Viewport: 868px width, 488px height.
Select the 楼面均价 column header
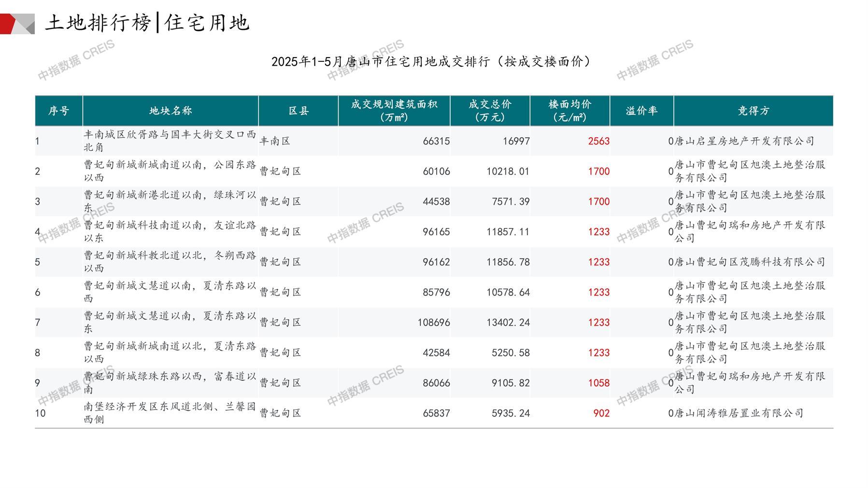569,111
